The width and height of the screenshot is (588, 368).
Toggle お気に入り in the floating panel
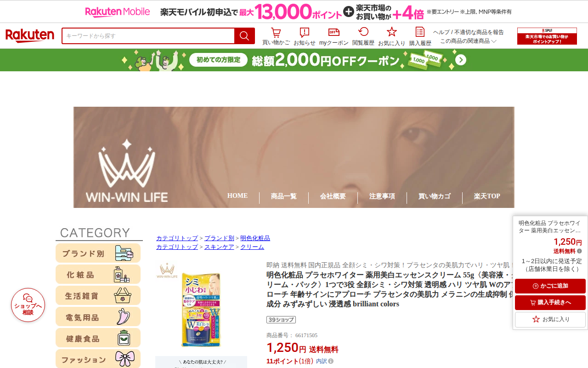[x=550, y=320]
